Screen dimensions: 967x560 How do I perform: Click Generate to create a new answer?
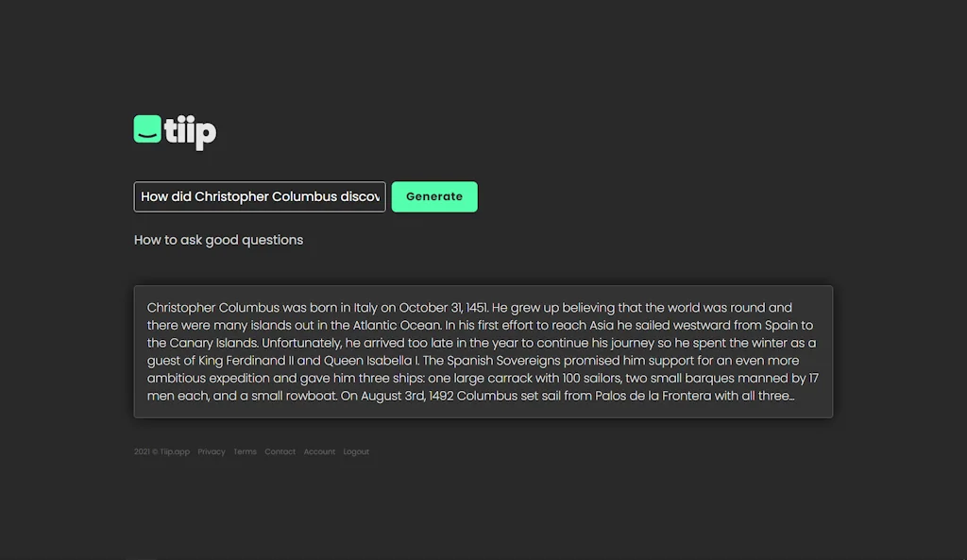pyautogui.click(x=433, y=196)
